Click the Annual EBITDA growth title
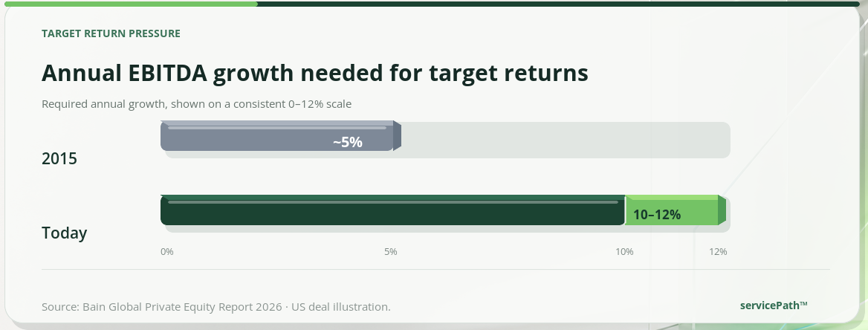 pyautogui.click(x=315, y=73)
